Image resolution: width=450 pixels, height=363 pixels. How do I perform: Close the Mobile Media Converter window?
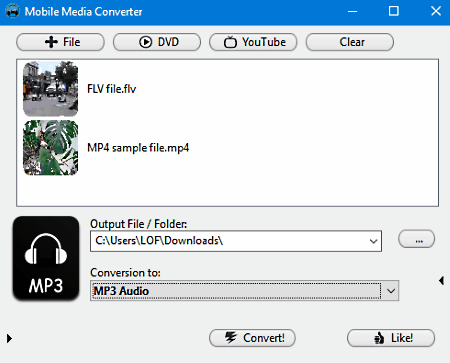[436, 11]
